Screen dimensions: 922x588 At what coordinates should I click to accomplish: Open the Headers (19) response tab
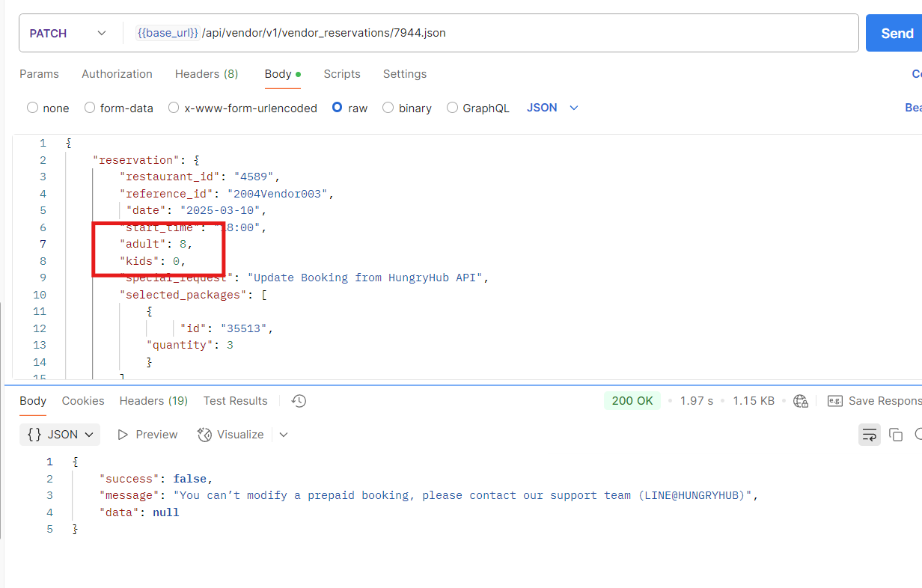click(153, 401)
